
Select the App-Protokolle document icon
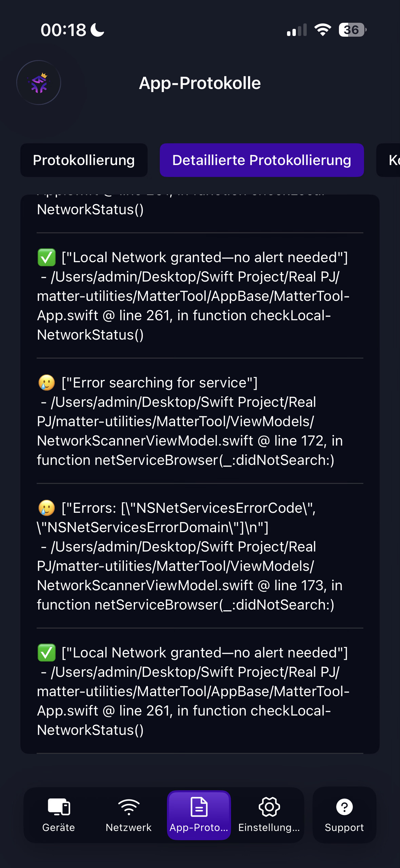[199, 807]
